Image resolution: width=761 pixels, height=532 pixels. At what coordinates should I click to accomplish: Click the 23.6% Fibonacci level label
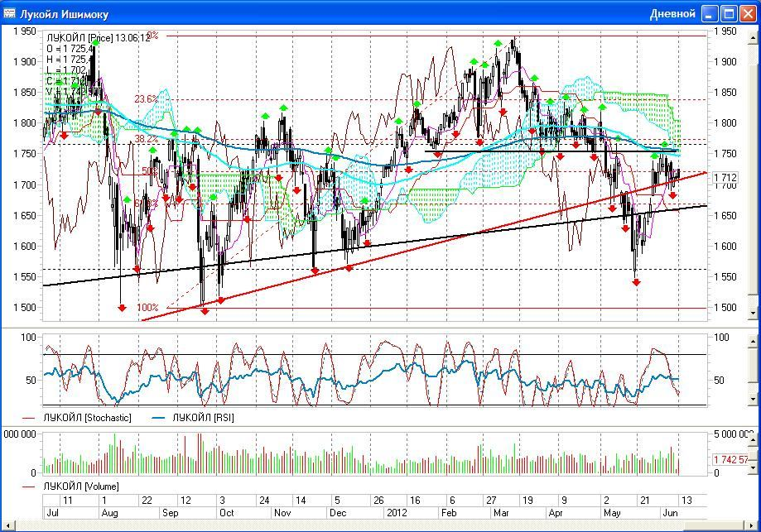[146, 99]
